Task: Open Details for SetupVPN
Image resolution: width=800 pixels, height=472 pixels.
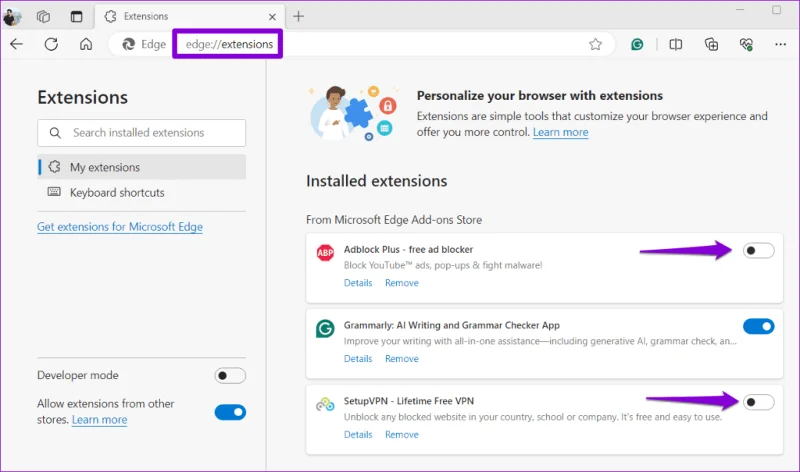Action: pos(358,435)
